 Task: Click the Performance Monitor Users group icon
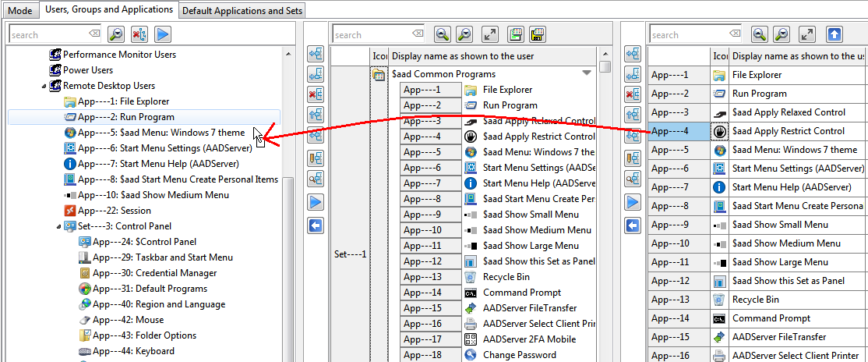(55, 55)
